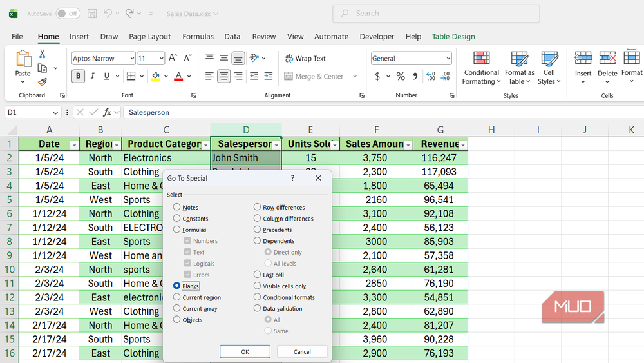Expand the Name Box dropdown
Image resolution: width=644 pixels, height=363 pixels.
point(55,112)
